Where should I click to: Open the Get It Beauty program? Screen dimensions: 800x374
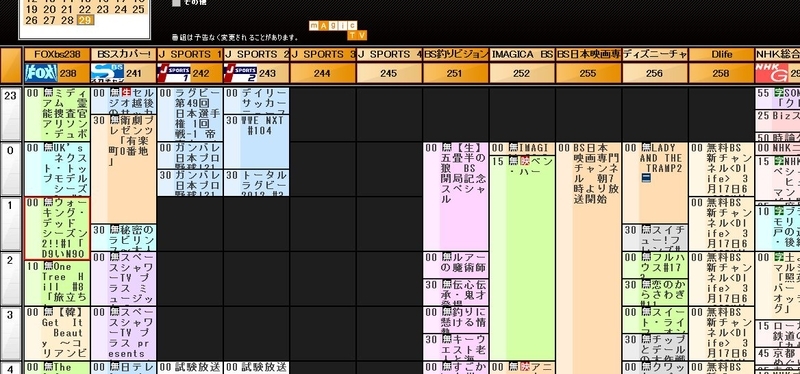tap(57, 334)
